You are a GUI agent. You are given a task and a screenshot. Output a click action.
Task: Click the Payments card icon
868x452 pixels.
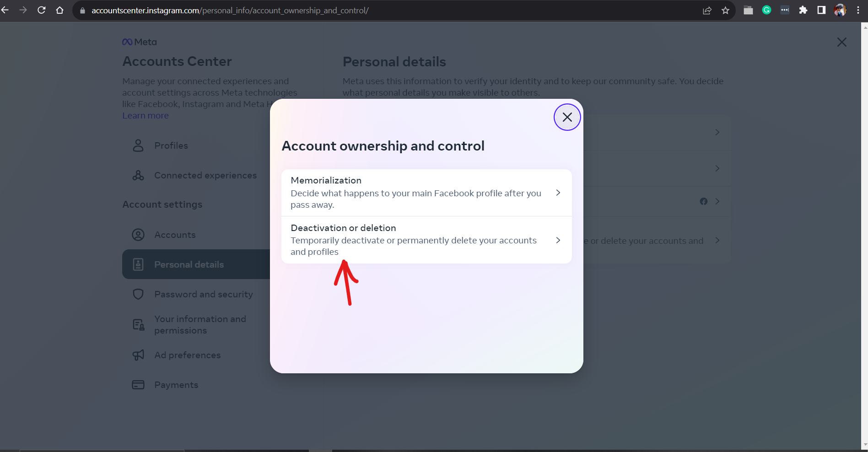click(x=138, y=385)
